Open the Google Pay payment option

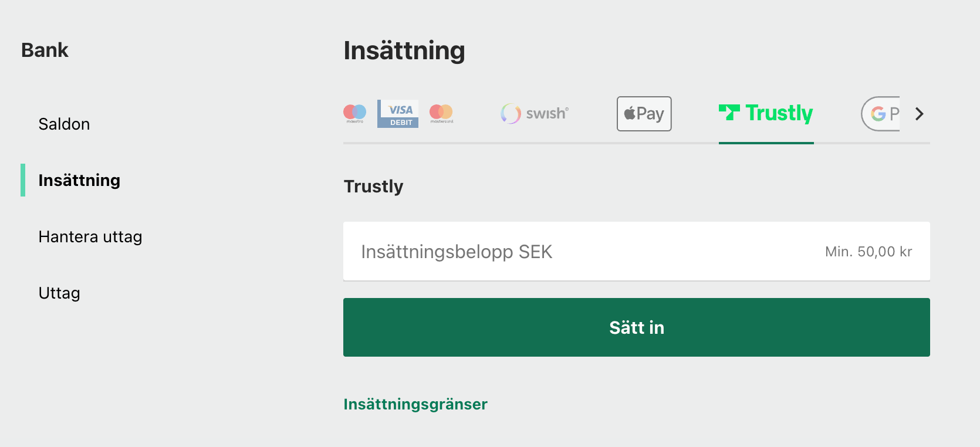pos(880,113)
